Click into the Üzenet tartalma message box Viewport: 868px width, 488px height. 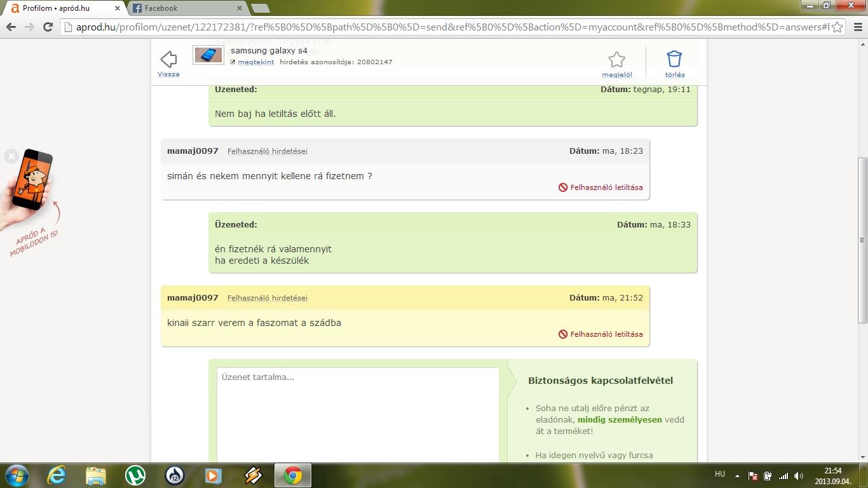tap(358, 415)
